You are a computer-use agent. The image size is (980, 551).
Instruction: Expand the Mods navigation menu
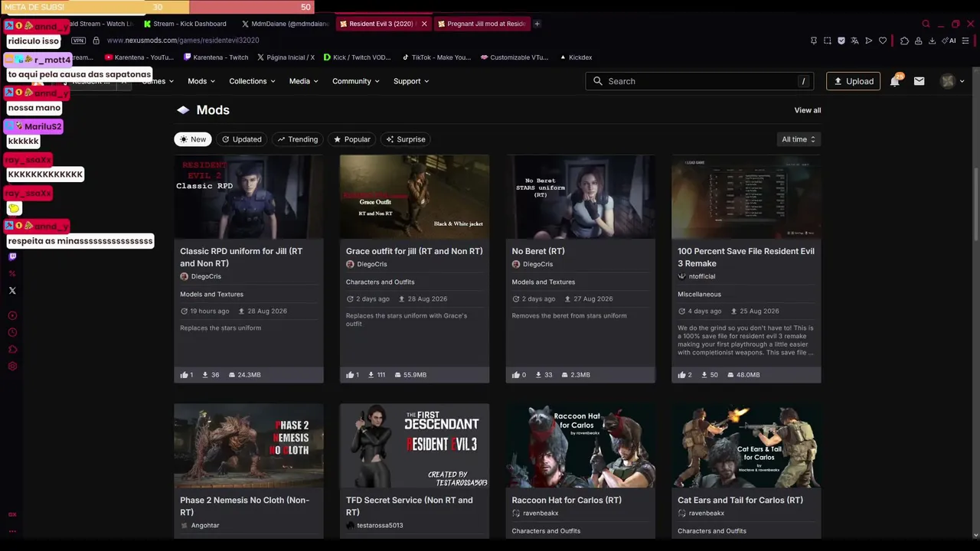(201, 81)
